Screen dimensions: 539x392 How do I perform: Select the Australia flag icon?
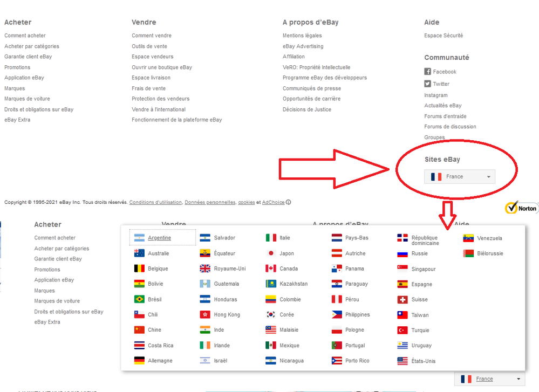(x=139, y=253)
